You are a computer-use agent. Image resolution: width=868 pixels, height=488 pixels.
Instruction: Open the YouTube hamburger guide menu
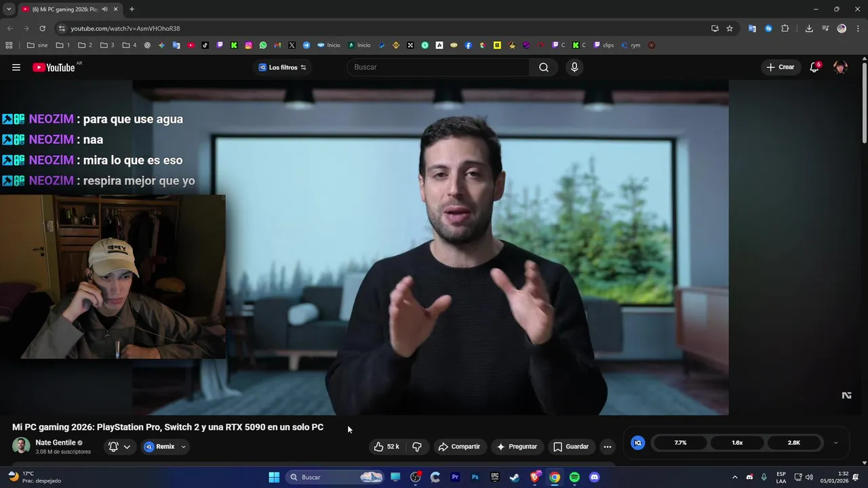tap(16, 67)
